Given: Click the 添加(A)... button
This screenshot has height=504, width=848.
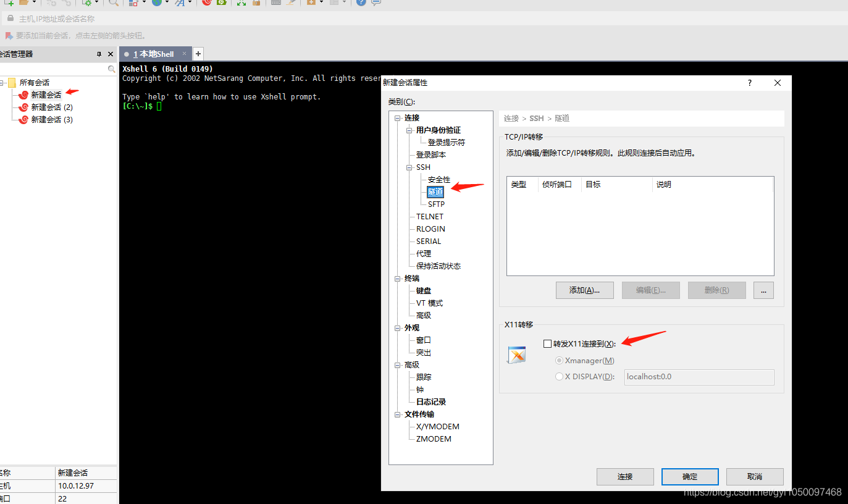Looking at the screenshot, I should pos(585,290).
